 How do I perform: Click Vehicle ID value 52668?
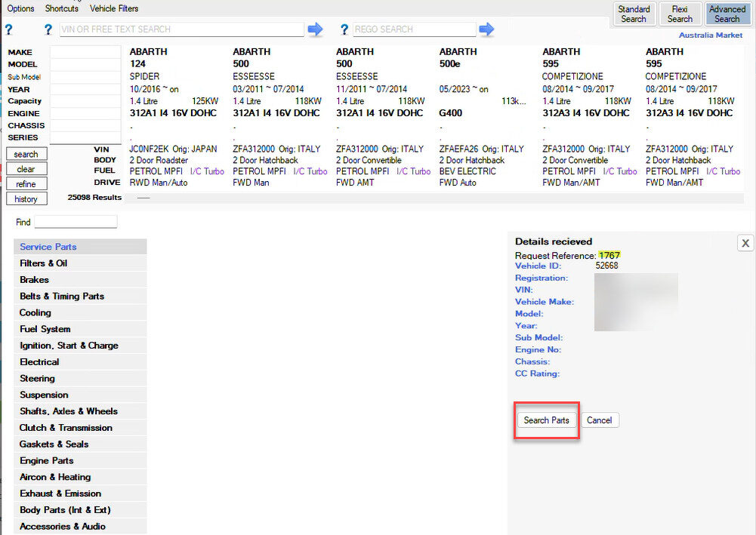[x=606, y=266]
